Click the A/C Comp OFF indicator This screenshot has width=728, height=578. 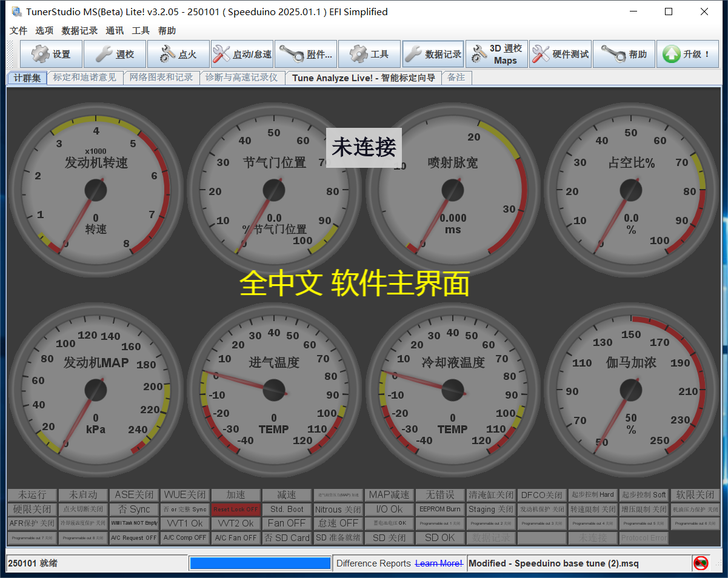point(185,538)
